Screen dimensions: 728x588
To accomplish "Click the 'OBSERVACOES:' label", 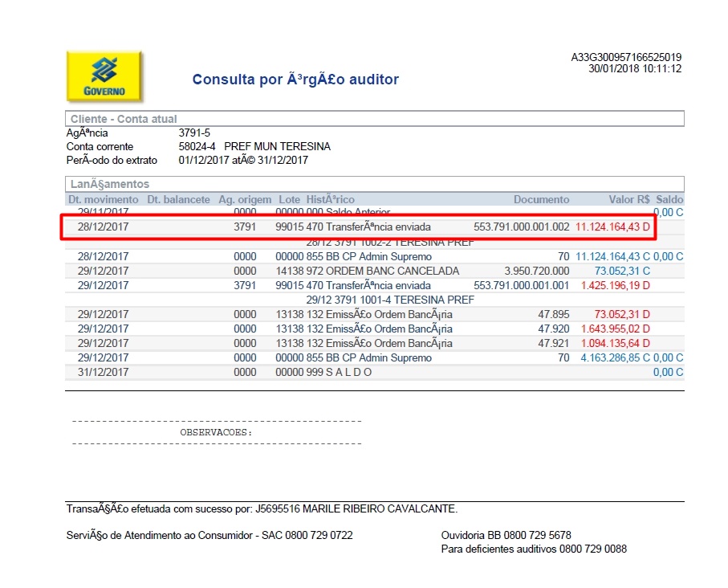I will (x=216, y=432).
